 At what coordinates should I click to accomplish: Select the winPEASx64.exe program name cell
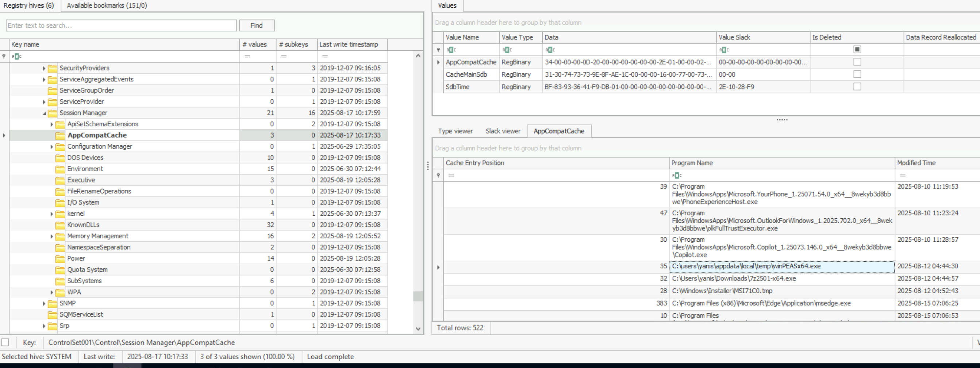[782, 267]
